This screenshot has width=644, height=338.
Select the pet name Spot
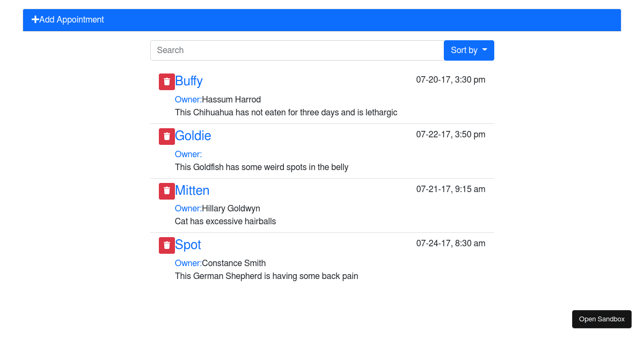point(188,245)
